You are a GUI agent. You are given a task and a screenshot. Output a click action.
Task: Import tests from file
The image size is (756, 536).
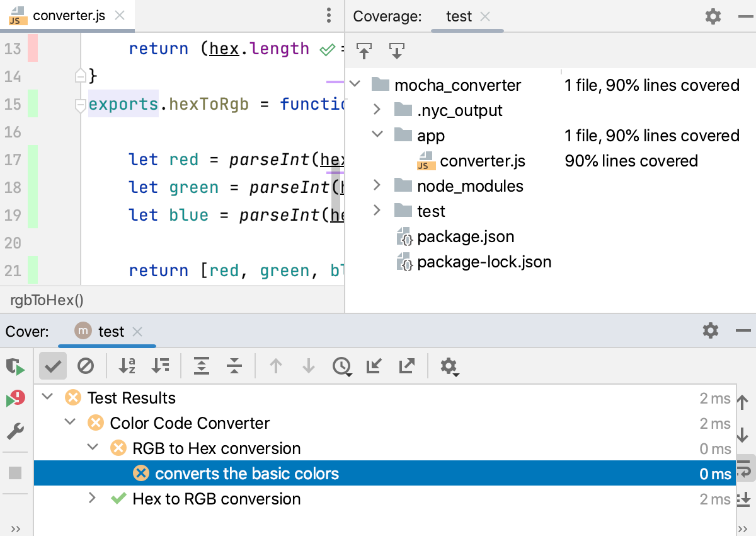point(374,366)
